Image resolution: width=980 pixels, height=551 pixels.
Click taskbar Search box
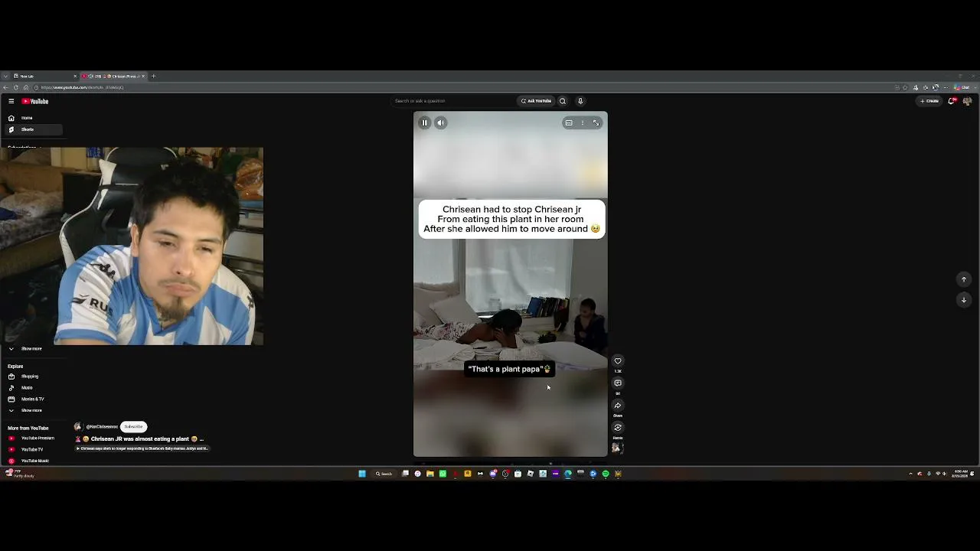pos(384,474)
